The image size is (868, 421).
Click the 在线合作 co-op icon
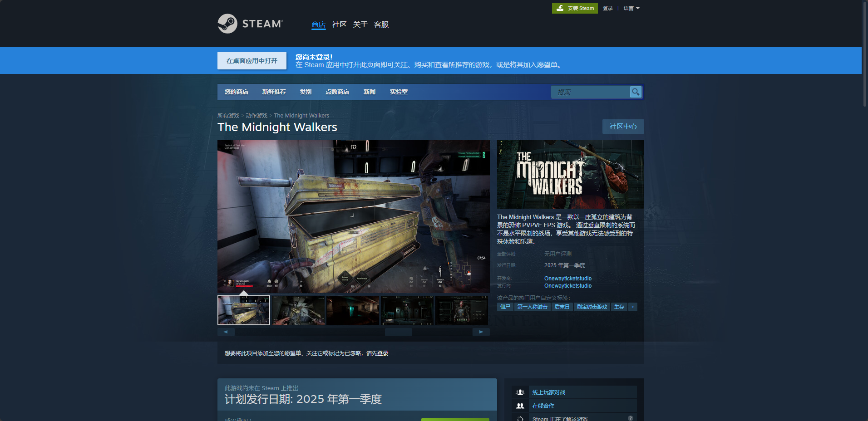point(520,406)
